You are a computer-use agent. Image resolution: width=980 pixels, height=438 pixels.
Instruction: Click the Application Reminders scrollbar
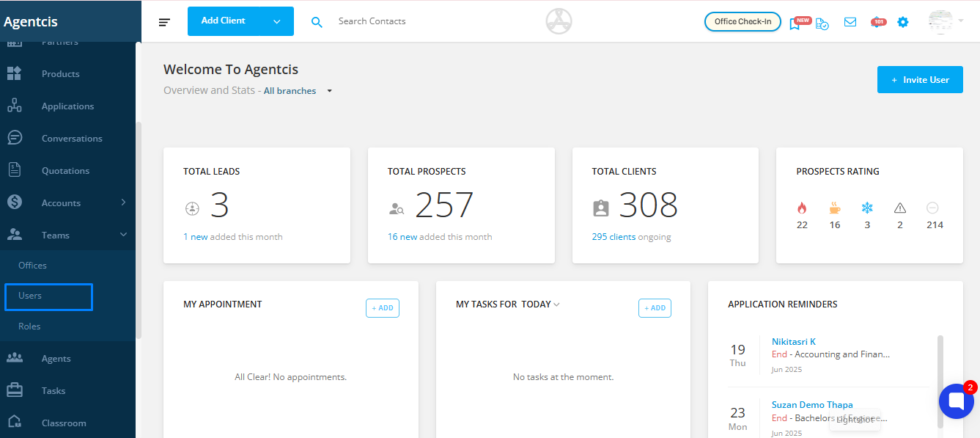[x=940, y=382]
